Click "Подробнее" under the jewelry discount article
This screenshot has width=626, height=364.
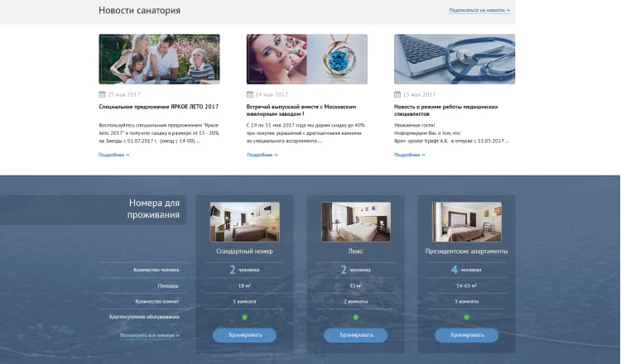point(262,156)
